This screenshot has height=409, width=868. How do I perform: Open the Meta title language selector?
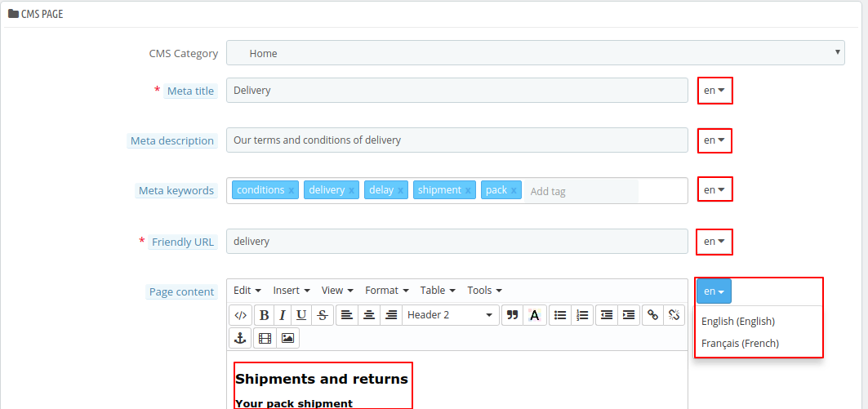(714, 91)
